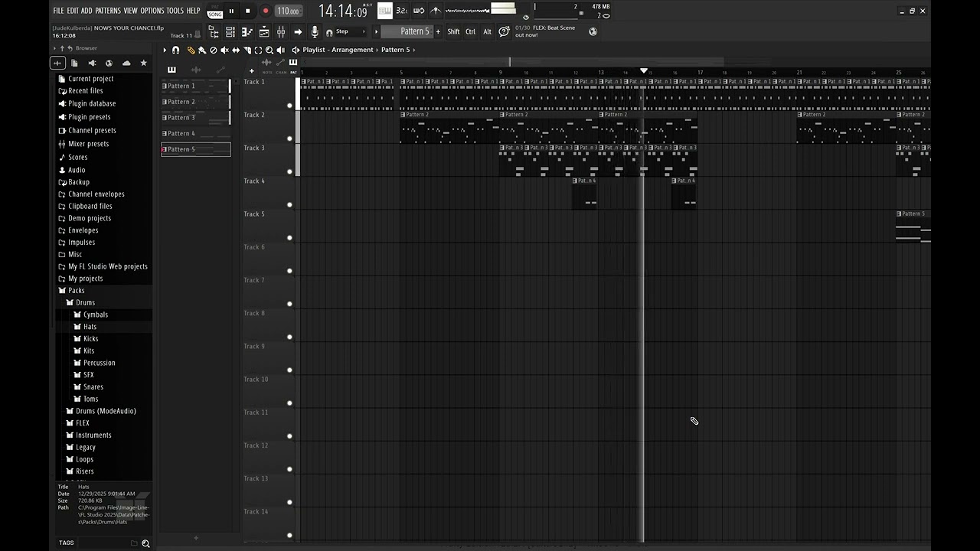This screenshot has width=980, height=551.
Task: Expand the Drums (ModeAudio) folder
Action: tap(106, 411)
